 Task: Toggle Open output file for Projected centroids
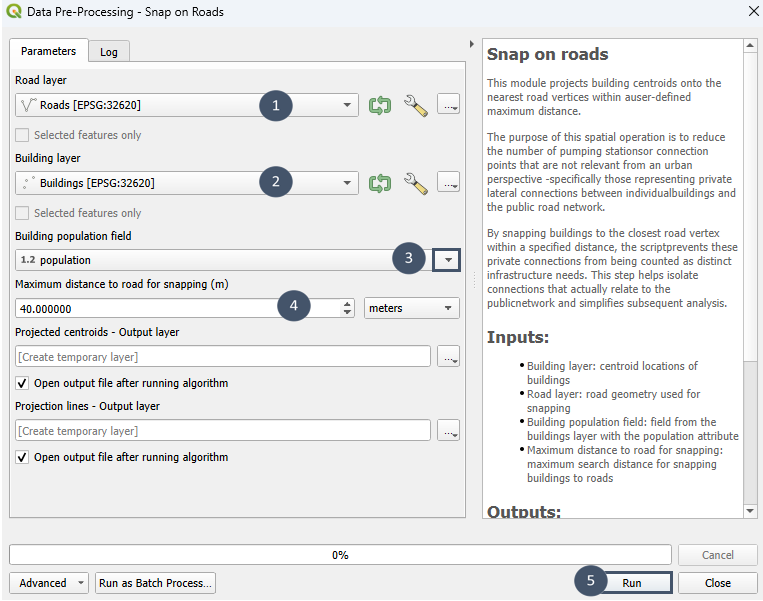pyautogui.click(x=23, y=383)
